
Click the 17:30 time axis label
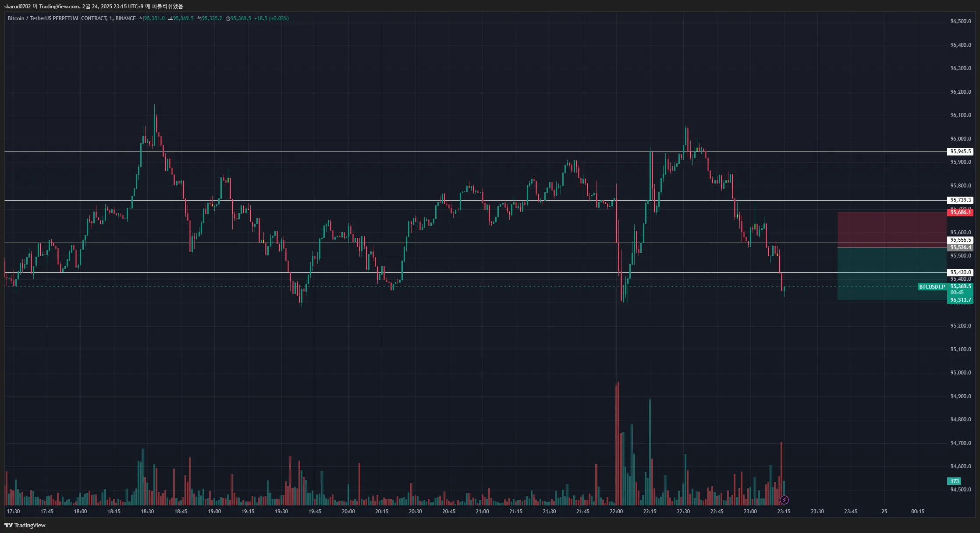tap(14, 512)
